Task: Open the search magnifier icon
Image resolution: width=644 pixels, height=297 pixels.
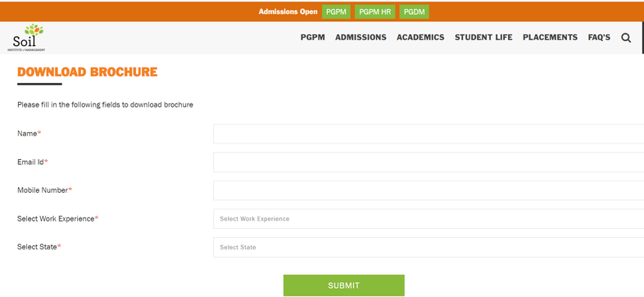Action: 625,38
